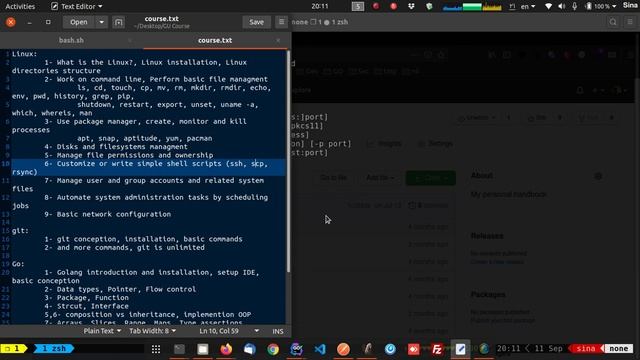Click the text editor vertical scrollbar
The width and height of the screenshot is (640, 360).
click(289, 161)
